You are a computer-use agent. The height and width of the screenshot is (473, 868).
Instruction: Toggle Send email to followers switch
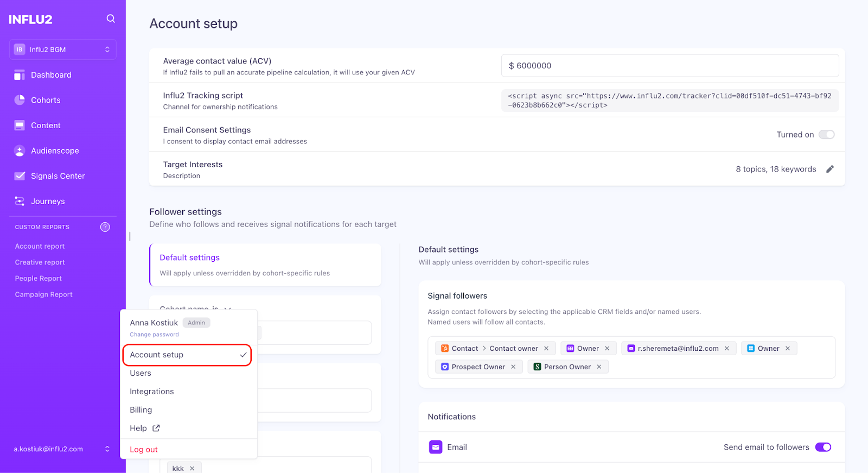pyautogui.click(x=823, y=447)
